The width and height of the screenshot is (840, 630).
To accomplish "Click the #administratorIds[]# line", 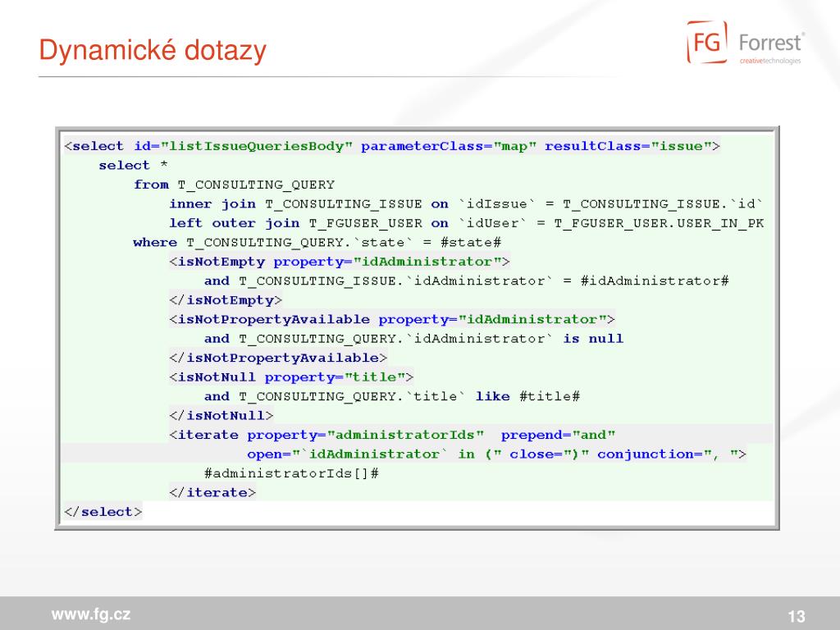I will click(x=291, y=473).
